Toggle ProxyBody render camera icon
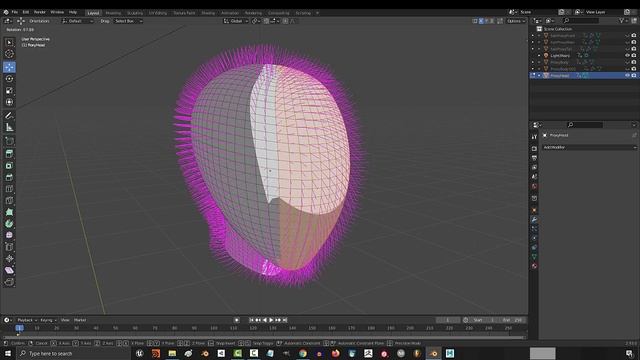This screenshot has height=360, width=640. [x=634, y=62]
